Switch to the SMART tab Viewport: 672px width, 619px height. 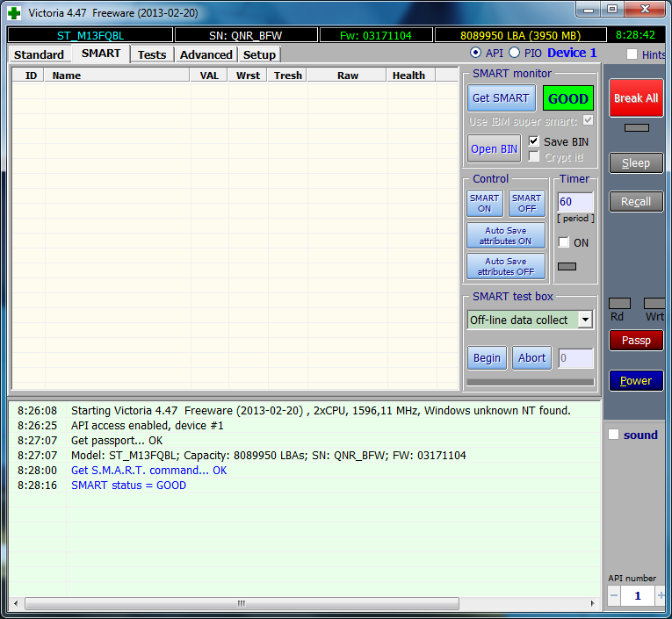(101, 54)
